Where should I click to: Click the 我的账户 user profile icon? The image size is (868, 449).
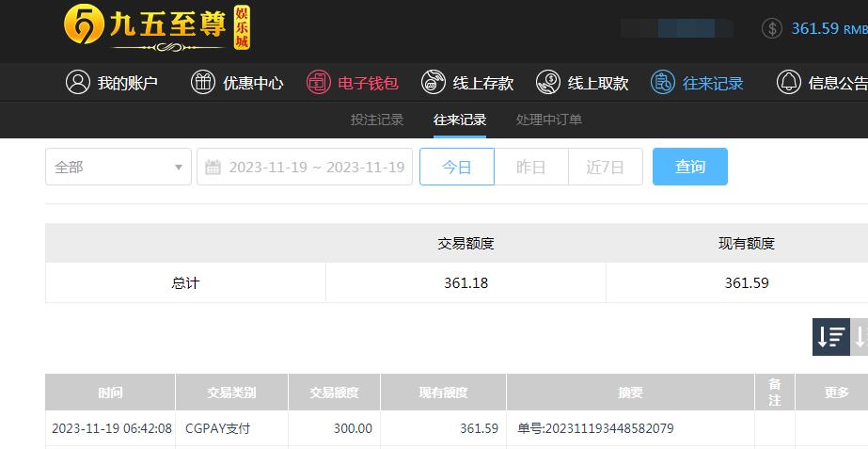77,83
